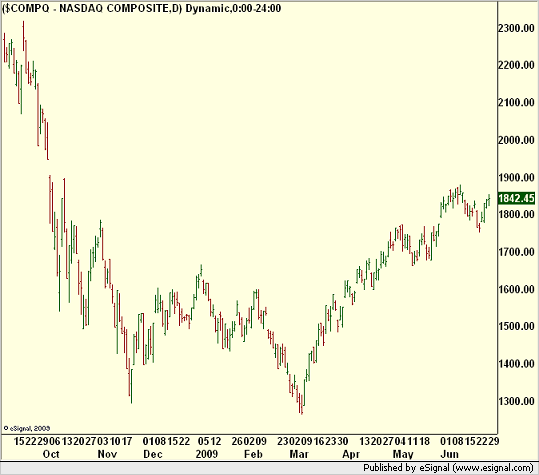Select the 1700.00 price axis label

pos(516,252)
